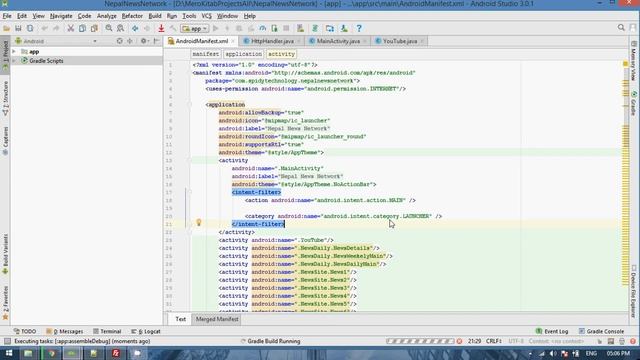This screenshot has height=360, width=640.
Task: Click the application breadcrumb
Action: [x=243, y=54]
